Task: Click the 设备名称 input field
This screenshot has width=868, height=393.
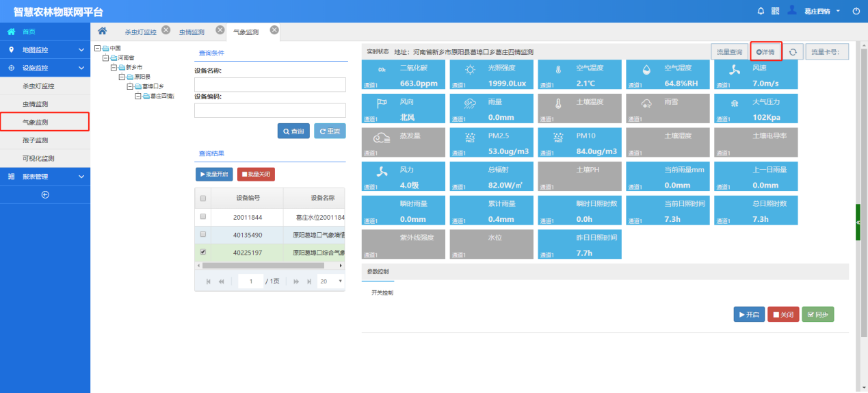Action: (x=269, y=84)
